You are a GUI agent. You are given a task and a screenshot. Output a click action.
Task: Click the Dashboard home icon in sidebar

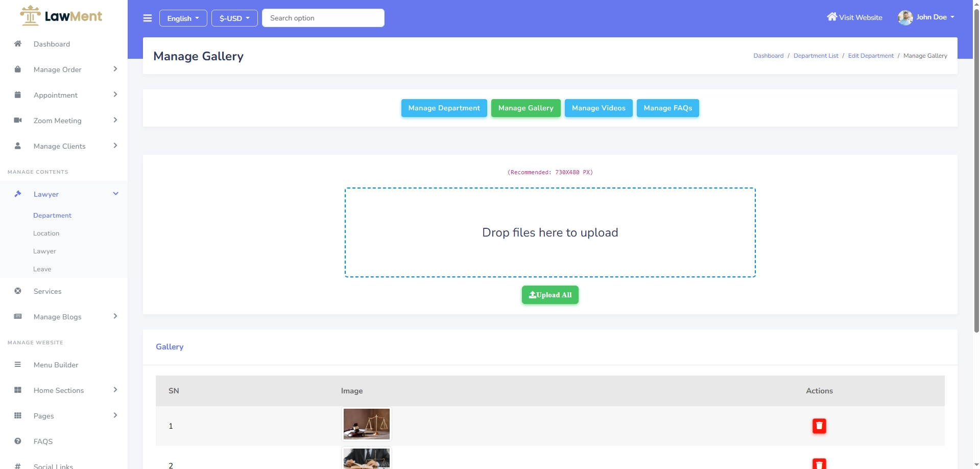(18, 44)
